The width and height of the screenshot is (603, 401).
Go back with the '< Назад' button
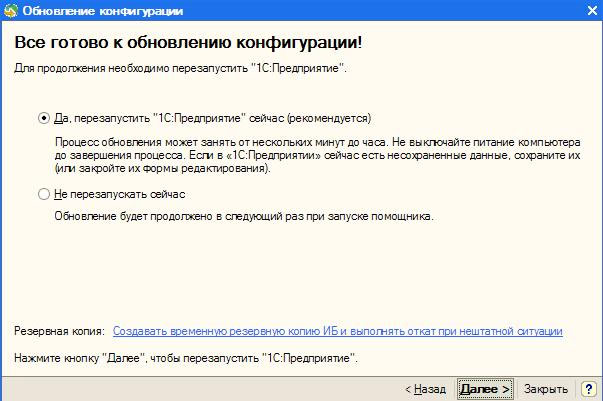coord(426,389)
